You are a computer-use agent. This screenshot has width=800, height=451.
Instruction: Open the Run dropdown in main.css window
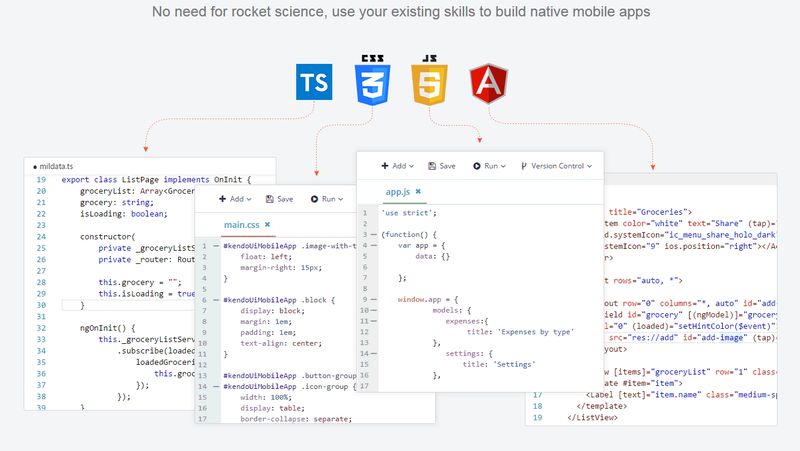pyautogui.click(x=327, y=199)
